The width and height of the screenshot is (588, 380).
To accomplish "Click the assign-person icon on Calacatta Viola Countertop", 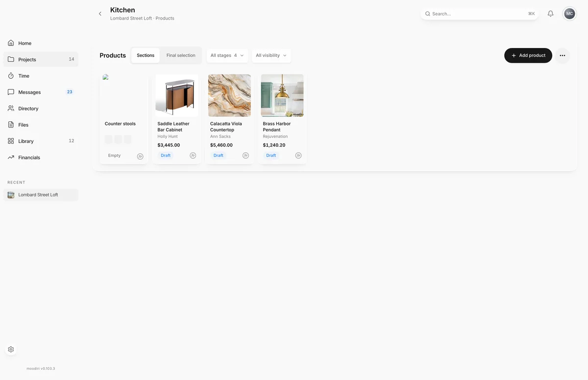I will (x=245, y=155).
